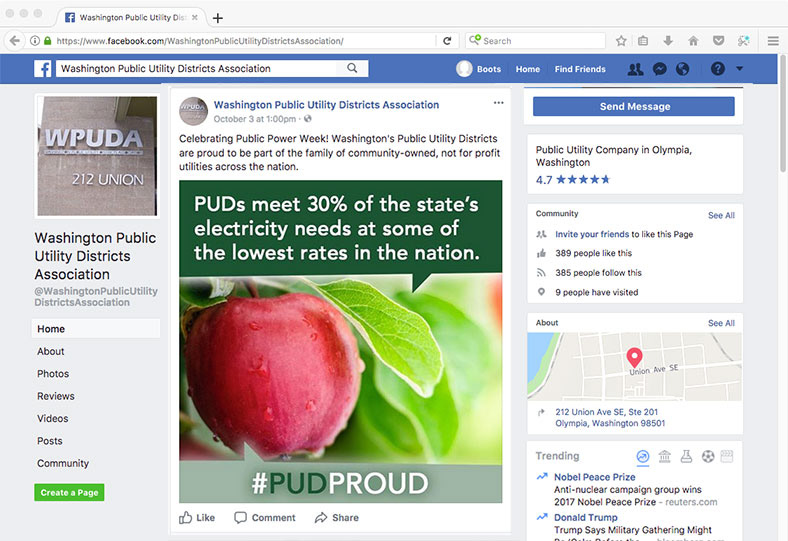Click Home in the Facebook header
Image resolution: width=788 pixels, height=541 pixels.
(x=528, y=69)
